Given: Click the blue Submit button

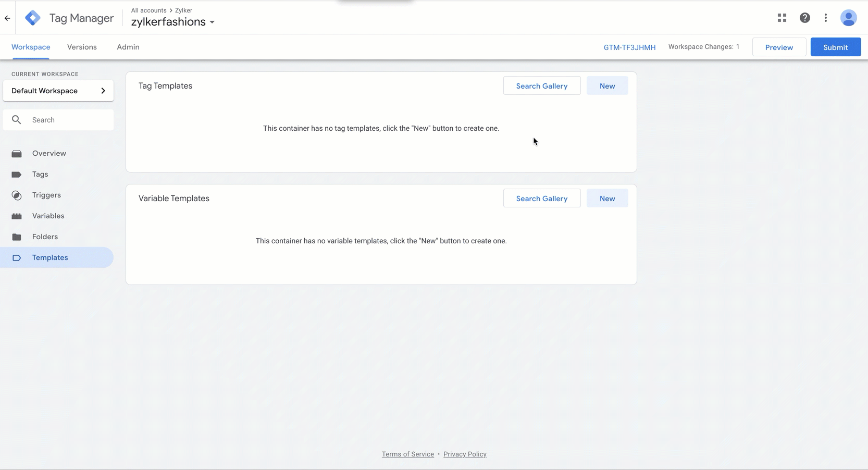Looking at the screenshot, I should tap(836, 47).
